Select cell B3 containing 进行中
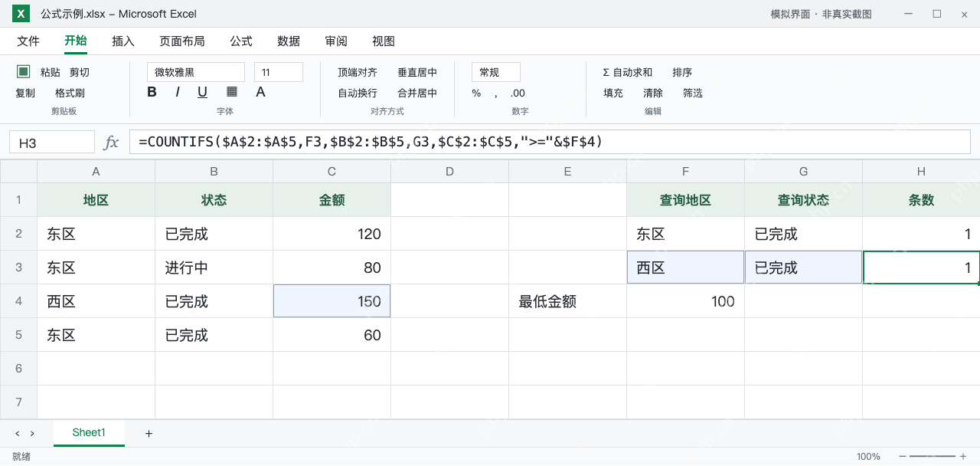Image resolution: width=980 pixels, height=466 pixels. [x=214, y=267]
